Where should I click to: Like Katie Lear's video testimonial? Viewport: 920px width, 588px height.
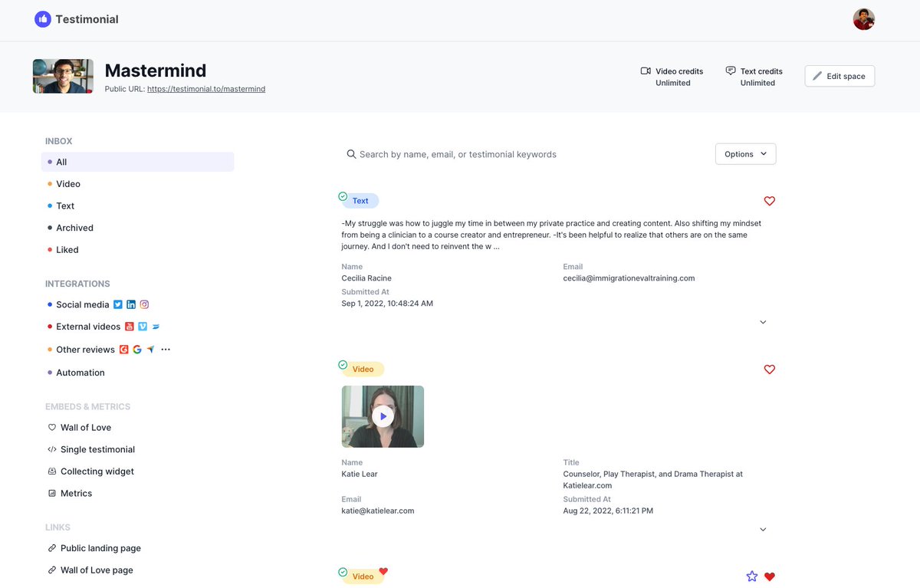[770, 370]
